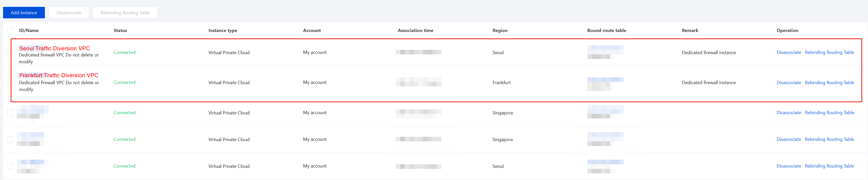Rebind routing table for Frankfurt Traffic Diversion VPC
868x180 pixels.
click(x=829, y=82)
